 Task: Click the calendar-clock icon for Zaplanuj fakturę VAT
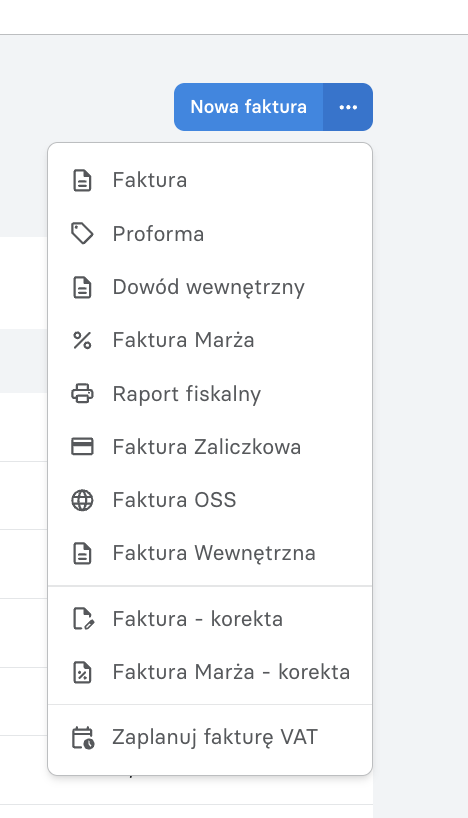coord(82,738)
